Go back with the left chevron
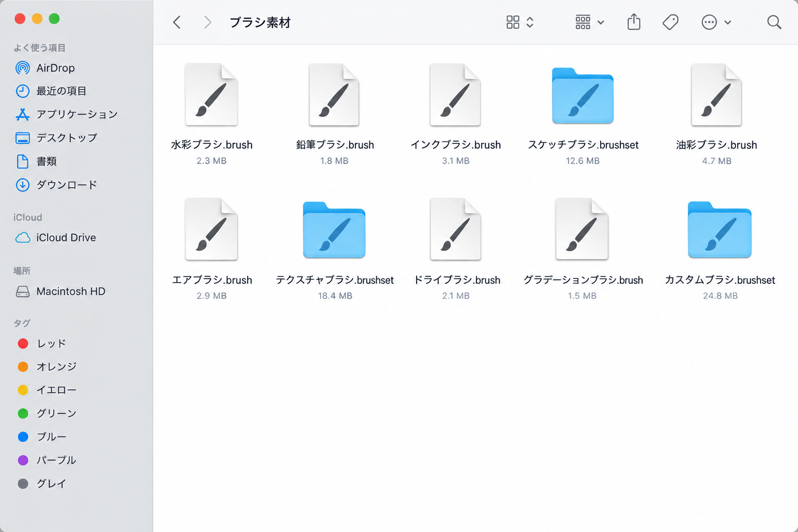The height and width of the screenshot is (532, 798). [x=177, y=22]
